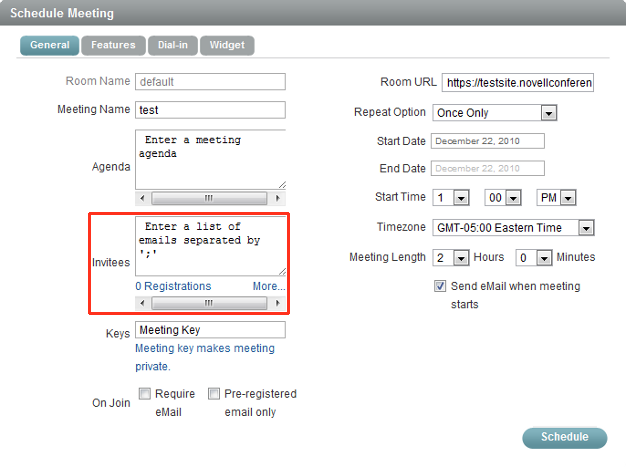Click the Meeting Name input field
This screenshot has height=467, width=626.
tap(210, 110)
